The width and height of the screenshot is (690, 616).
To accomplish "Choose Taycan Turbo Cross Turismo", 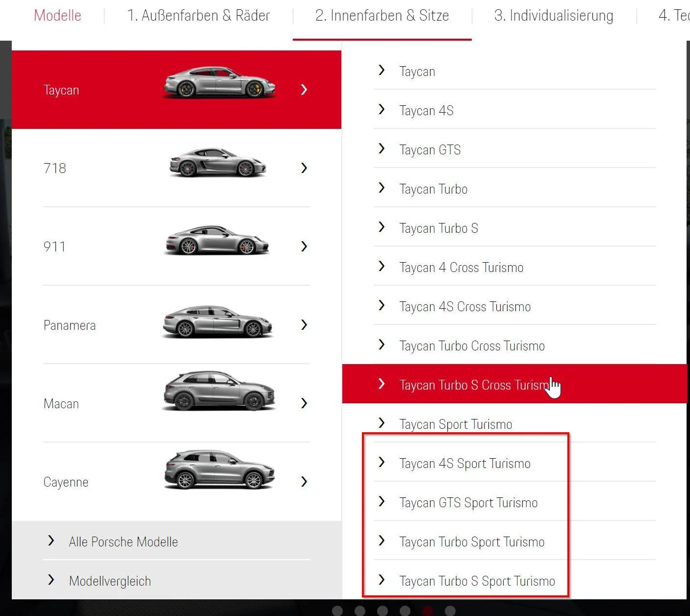I will (515, 345).
